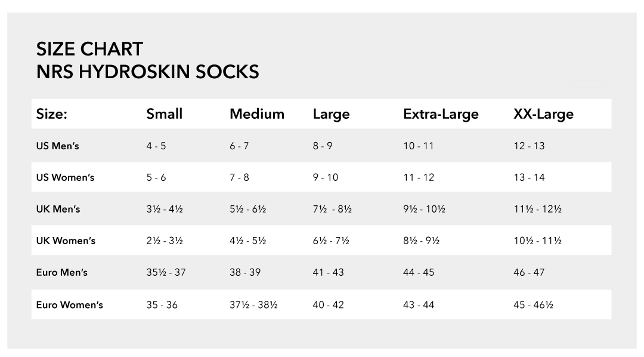Image resolution: width=644 pixels, height=357 pixels.
Task: Click the UK Men's Extra-Large value 9½ - 10½
Action: coord(425,209)
